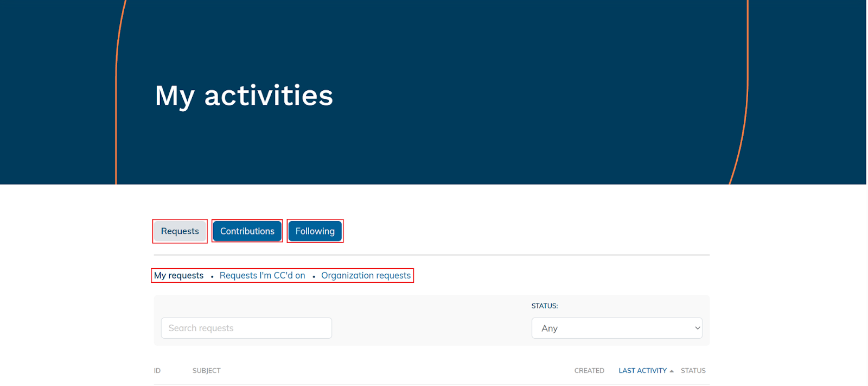The width and height of the screenshot is (868, 386).
Task: Click the ID column header
Action: point(157,371)
